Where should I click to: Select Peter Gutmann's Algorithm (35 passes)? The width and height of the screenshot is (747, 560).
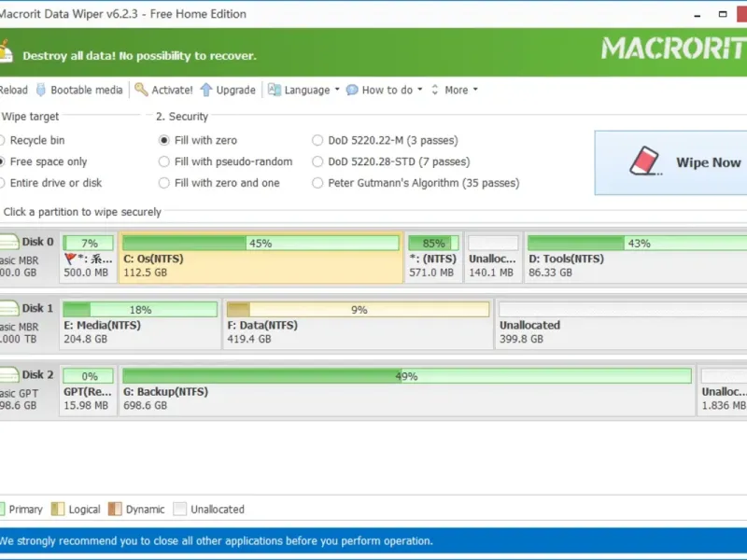point(416,183)
